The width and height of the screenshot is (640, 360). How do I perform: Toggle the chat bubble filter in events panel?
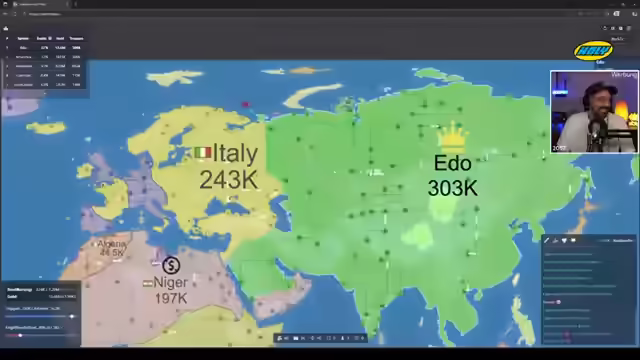pyautogui.click(x=573, y=241)
